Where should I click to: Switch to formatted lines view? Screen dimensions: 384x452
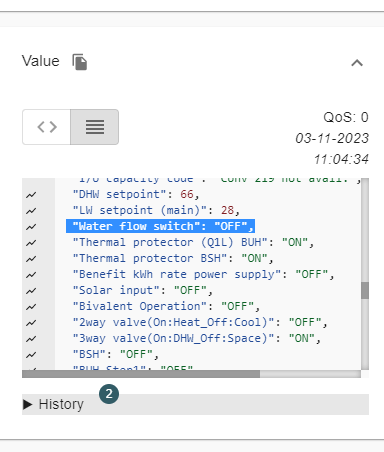95,127
